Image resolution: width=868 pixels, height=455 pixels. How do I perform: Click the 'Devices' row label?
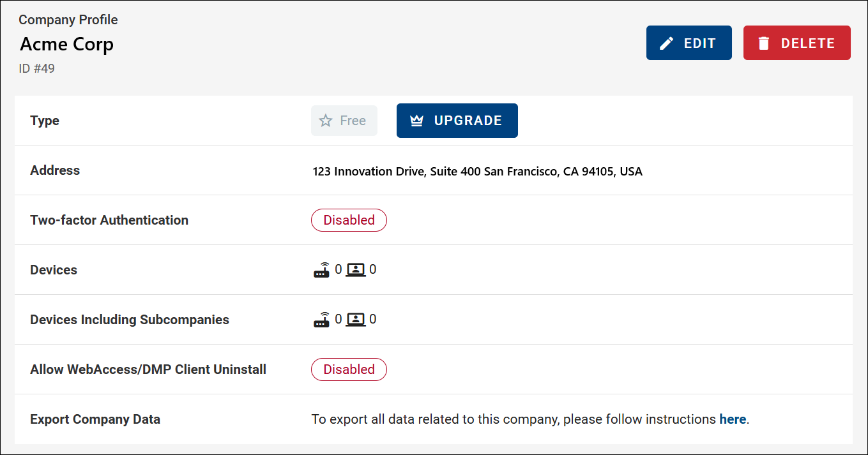point(54,270)
